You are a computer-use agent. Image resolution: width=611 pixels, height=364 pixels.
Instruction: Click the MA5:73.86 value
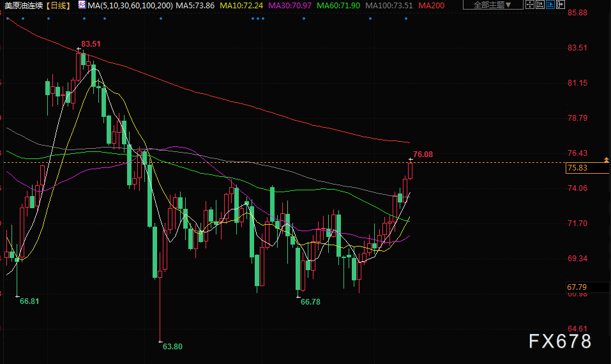[195, 6]
